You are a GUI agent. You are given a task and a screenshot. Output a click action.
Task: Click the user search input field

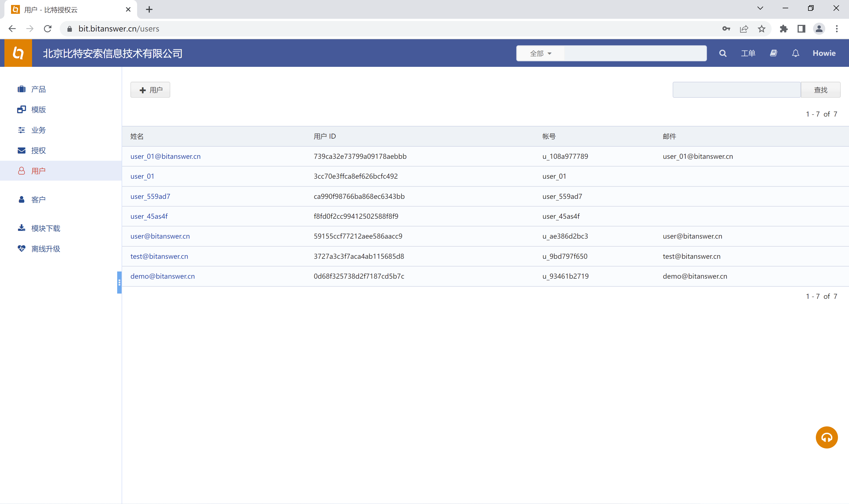(736, 90)
